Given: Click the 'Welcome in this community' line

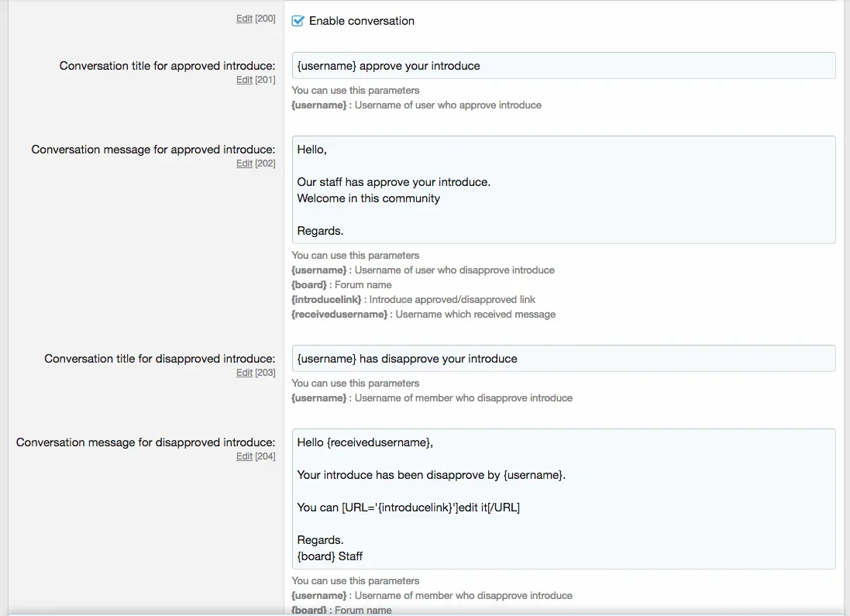Looking at the screenshot, I should (x=369, y=198).
